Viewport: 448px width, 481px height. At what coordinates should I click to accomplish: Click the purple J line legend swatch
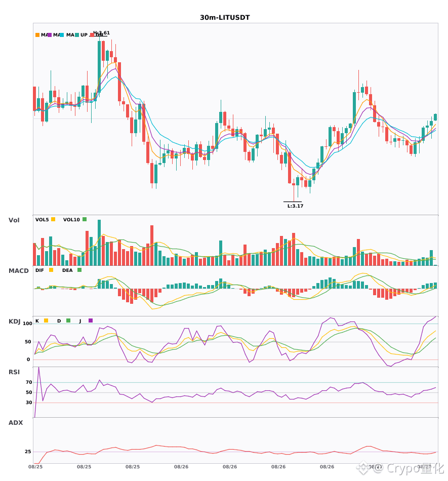[x=91, y=320]
